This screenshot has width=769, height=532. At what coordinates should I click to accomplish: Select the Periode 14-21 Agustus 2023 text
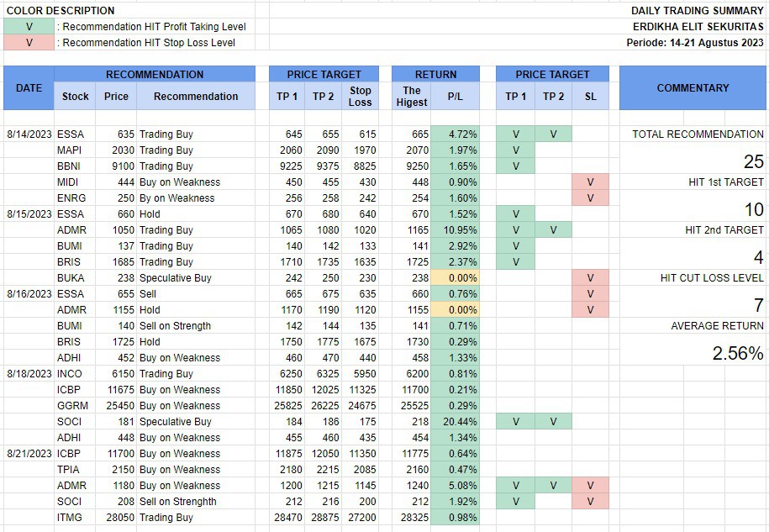[695, 42]
